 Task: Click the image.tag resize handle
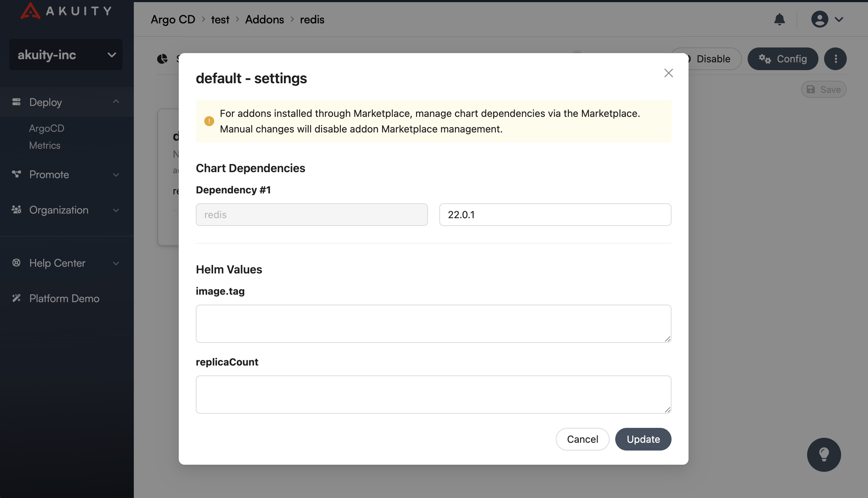coord(667,339)
